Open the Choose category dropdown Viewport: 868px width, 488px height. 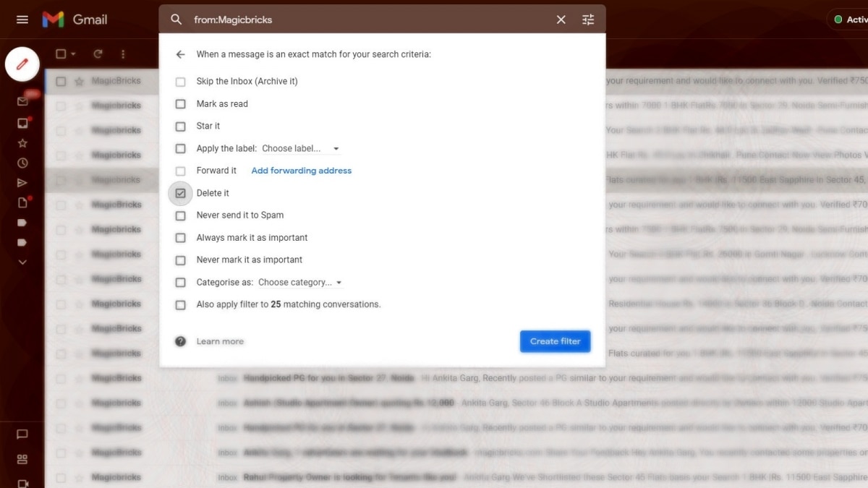pyautogui.click(x=300, y=283)
